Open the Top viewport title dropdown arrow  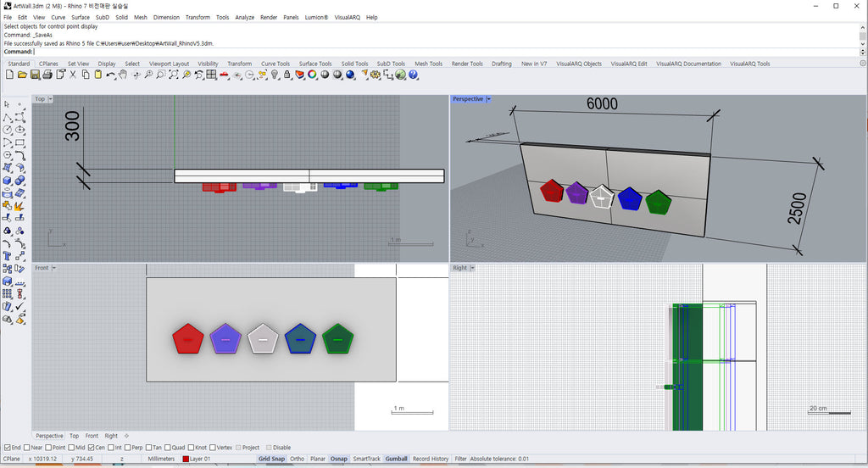(x=51, y=99)
